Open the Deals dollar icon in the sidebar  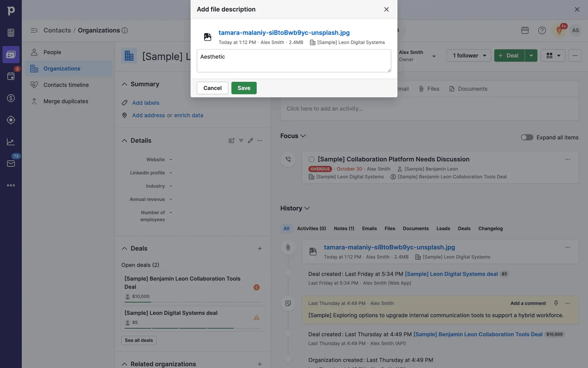click(x=11, y=98)
